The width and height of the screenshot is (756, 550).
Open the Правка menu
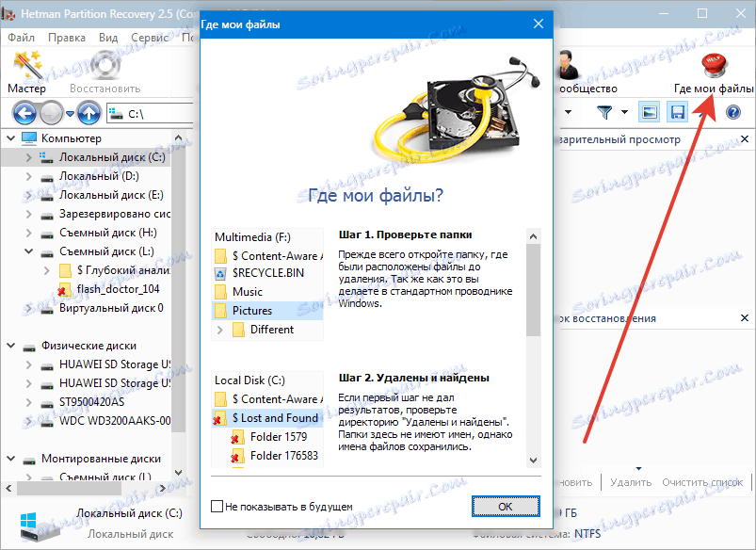[67, 38]
